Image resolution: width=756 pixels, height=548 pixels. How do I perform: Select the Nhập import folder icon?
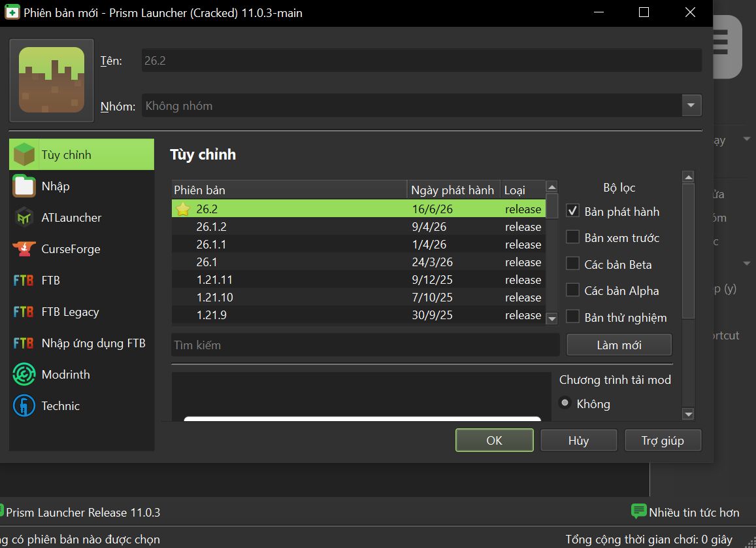click(24, 186)
